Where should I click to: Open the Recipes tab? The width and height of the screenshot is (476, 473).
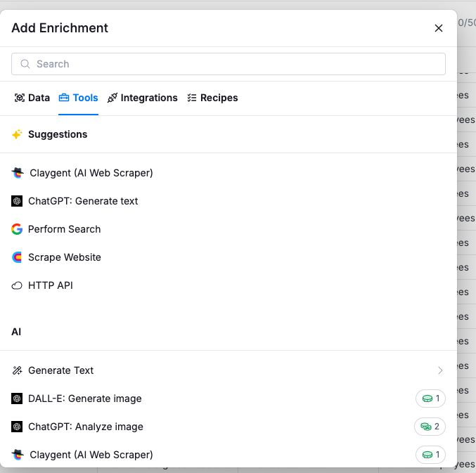pyautogui.click(x=212, y=98)
